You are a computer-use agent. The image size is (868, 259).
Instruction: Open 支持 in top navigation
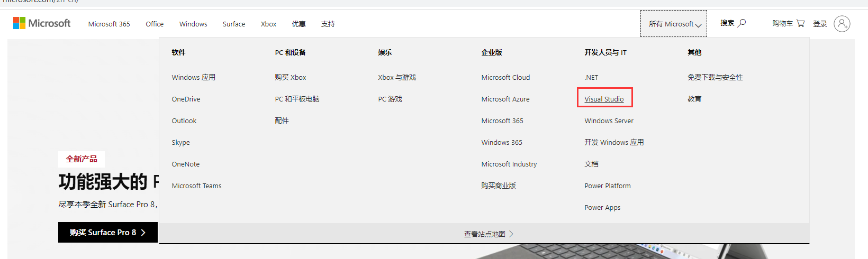point(328,24)
